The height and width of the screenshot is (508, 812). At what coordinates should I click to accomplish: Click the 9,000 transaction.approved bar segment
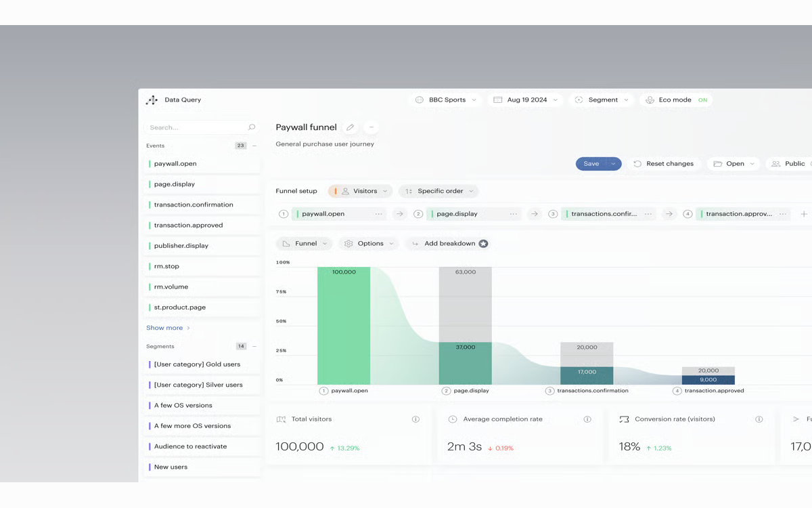(708, 380)
